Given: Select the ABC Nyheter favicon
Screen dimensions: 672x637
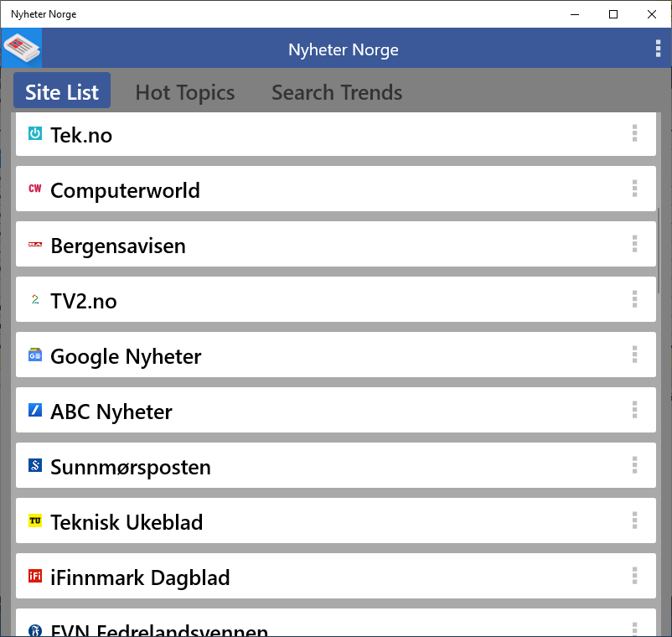Looking at the screenshot, I should [x=33, y=410].
